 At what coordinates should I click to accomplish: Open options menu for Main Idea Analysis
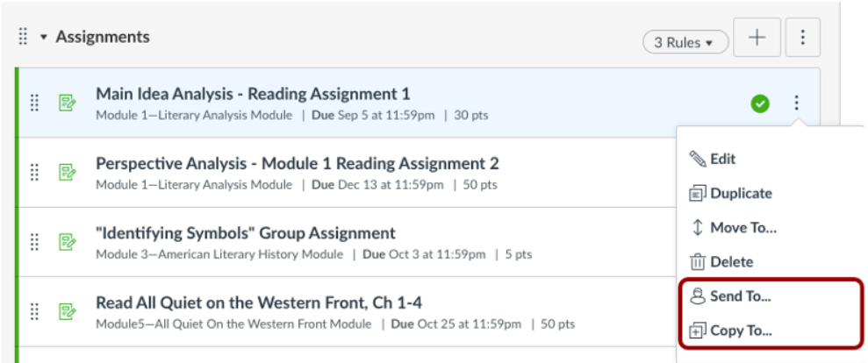point(797,103)
